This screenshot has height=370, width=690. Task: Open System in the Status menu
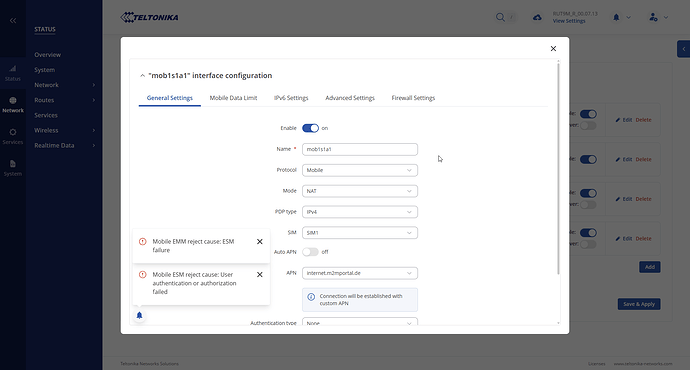[x=44, y=70]
